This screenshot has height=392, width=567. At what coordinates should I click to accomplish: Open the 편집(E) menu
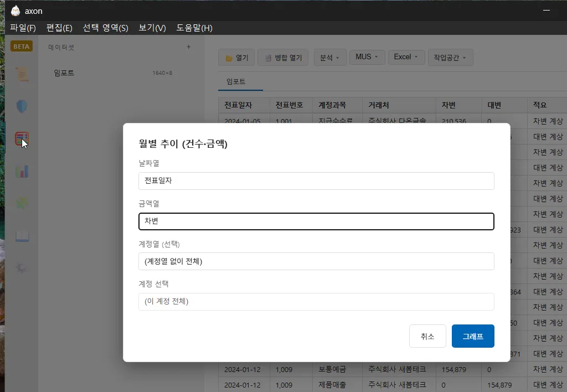coord(59,28)
